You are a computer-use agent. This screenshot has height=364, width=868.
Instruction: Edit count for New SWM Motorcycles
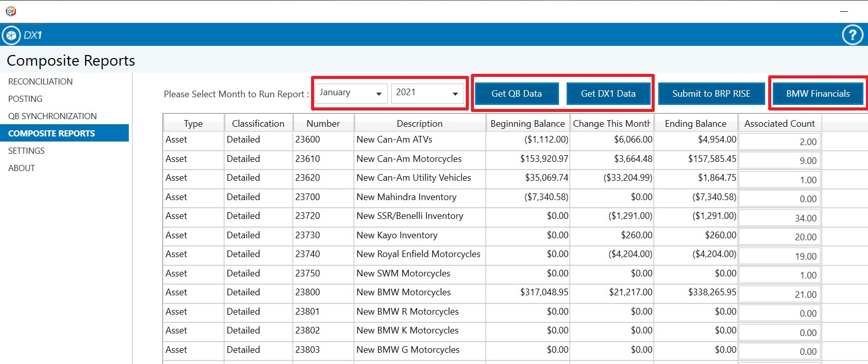point(779,275)
